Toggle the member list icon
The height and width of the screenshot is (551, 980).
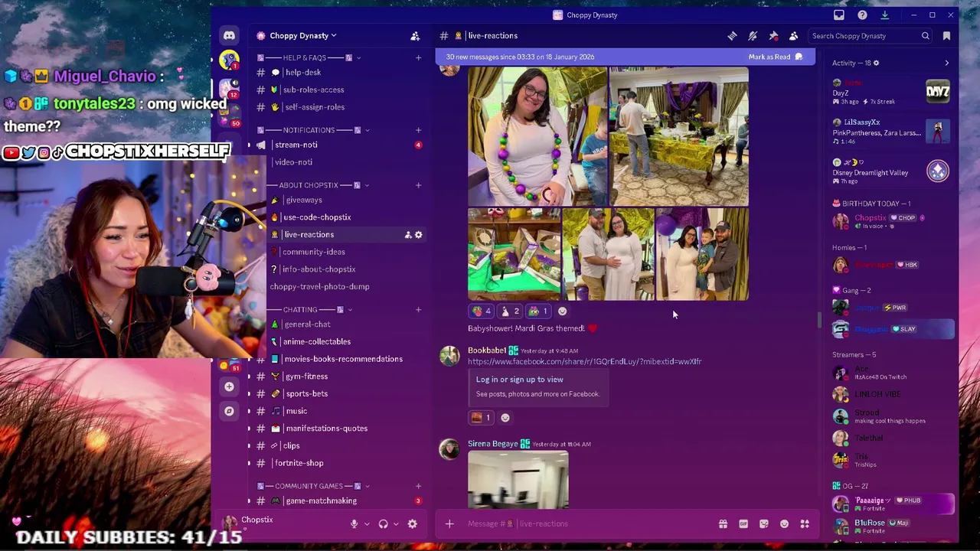(793, 36)
